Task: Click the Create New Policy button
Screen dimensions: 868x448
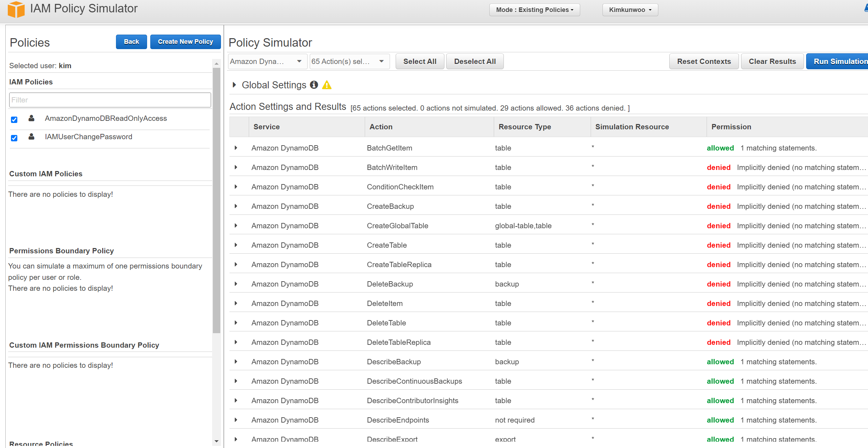Action: [x=185, y=42]
